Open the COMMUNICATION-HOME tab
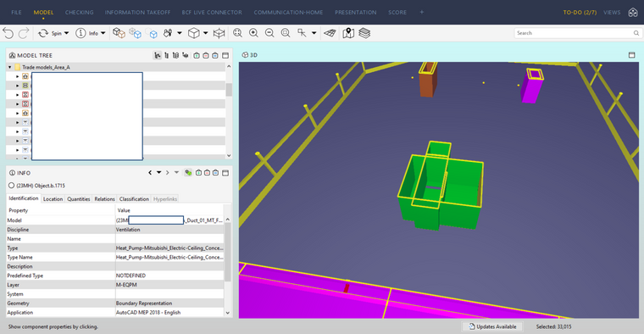Viewport: 644px width, 334px height. (288, 13)
